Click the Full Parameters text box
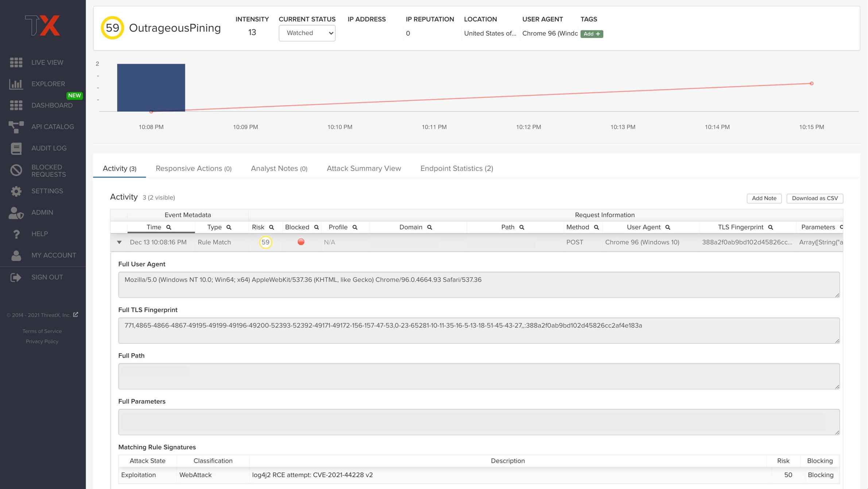Viewport: 868px width, 489px height. coord(479,422)
